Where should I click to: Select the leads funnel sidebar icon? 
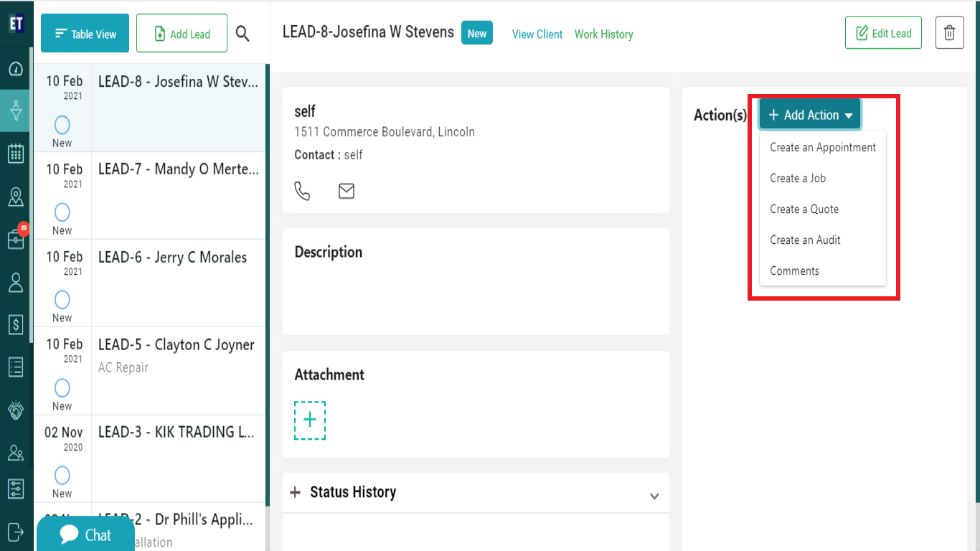click(x=16, y=110)
